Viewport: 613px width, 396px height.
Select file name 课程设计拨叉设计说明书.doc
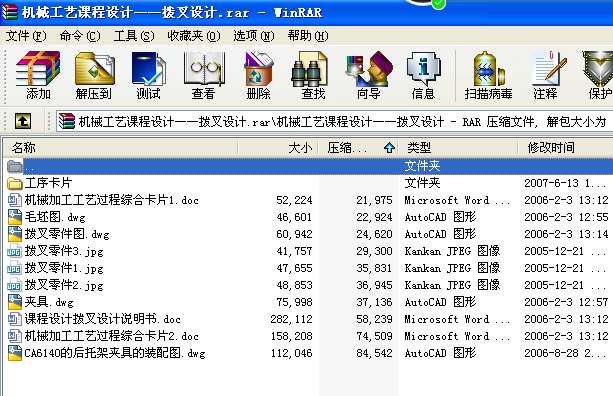click(x=102, y=319)
